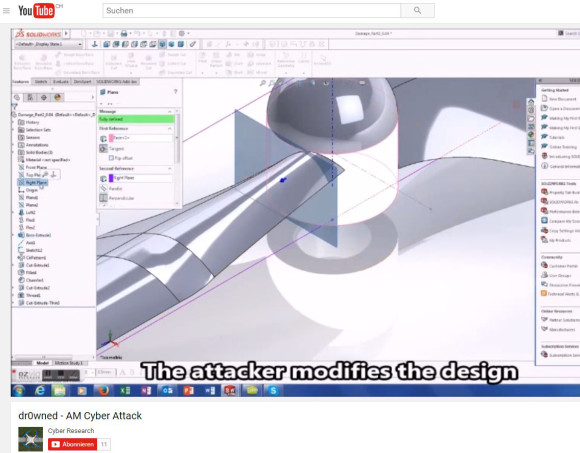Open Firefox from the taskbar
Viewport: 580px width, 453px height.
103,391
